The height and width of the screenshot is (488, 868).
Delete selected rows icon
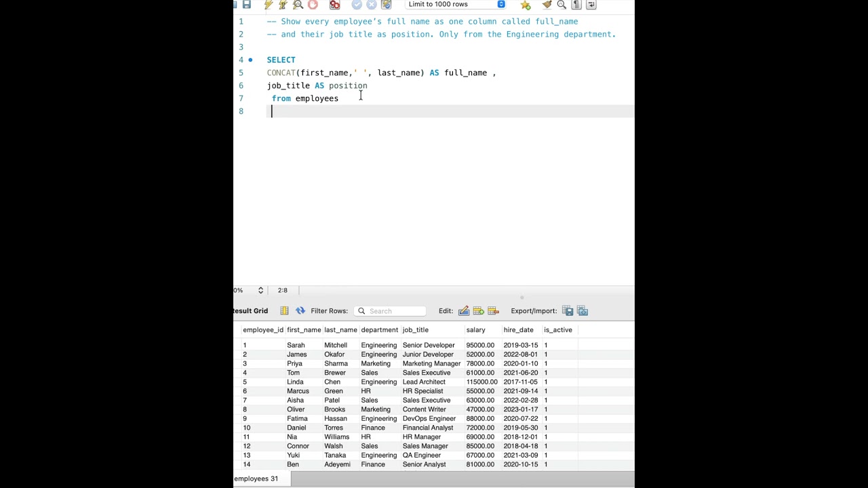(494, 310)
